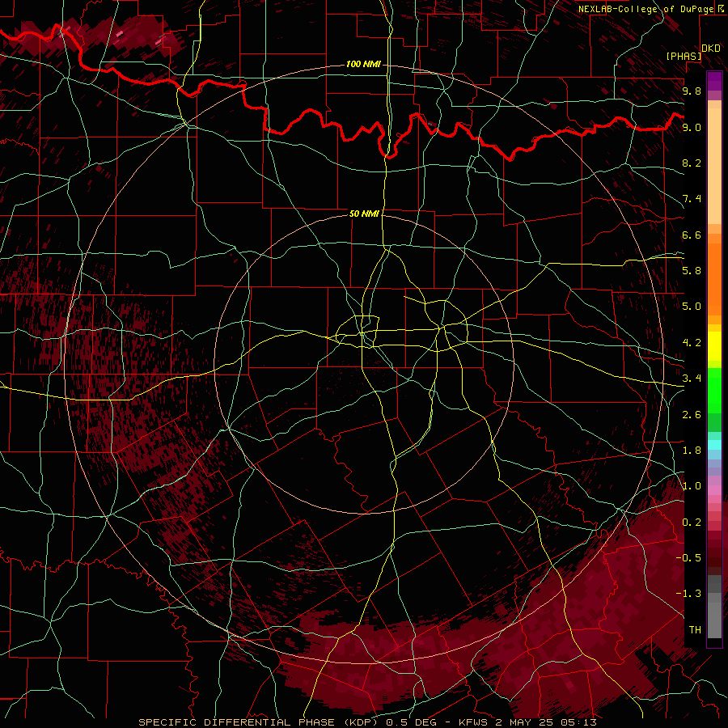Select the 100 NMI range ring label

coord(363,64)
